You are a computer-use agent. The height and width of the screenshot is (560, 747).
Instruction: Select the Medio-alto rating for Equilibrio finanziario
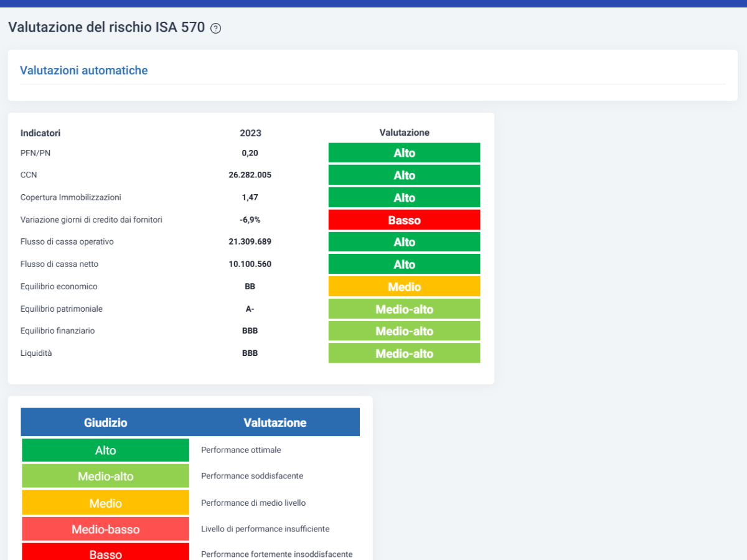[405, 331]
